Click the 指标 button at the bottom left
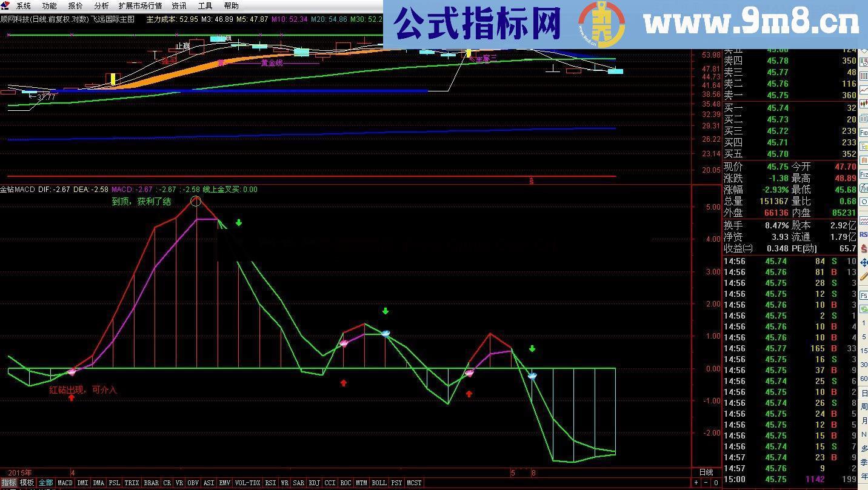868x490 pixels. pyautogui.click(x=8, y=482)
